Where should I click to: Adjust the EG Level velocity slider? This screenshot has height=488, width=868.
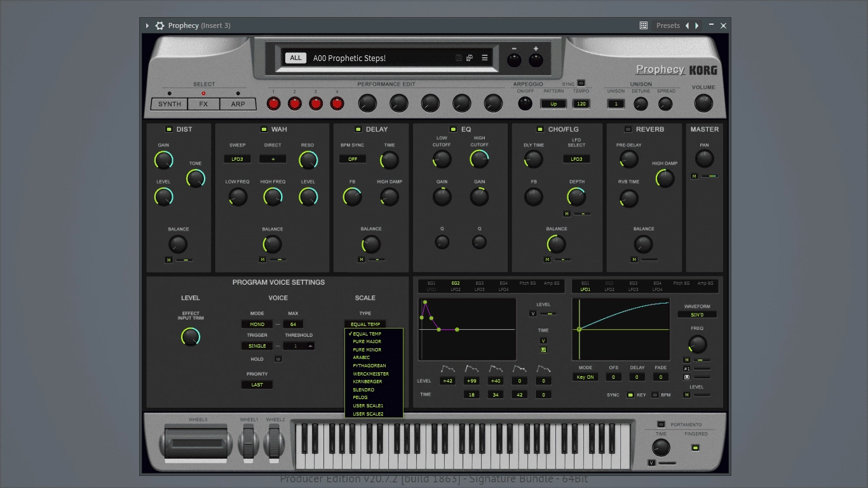[x=548, y=313]
